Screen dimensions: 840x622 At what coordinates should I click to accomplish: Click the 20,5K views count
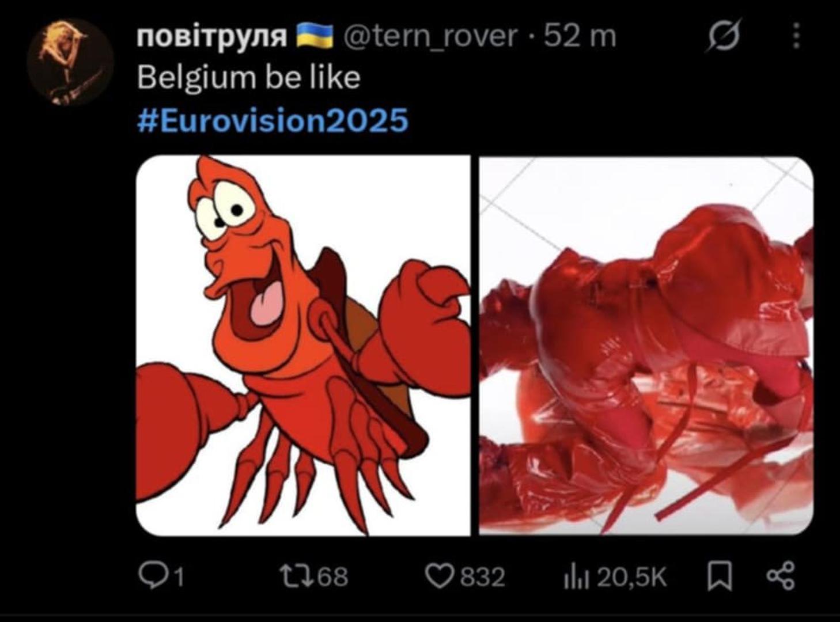[631, 577]
